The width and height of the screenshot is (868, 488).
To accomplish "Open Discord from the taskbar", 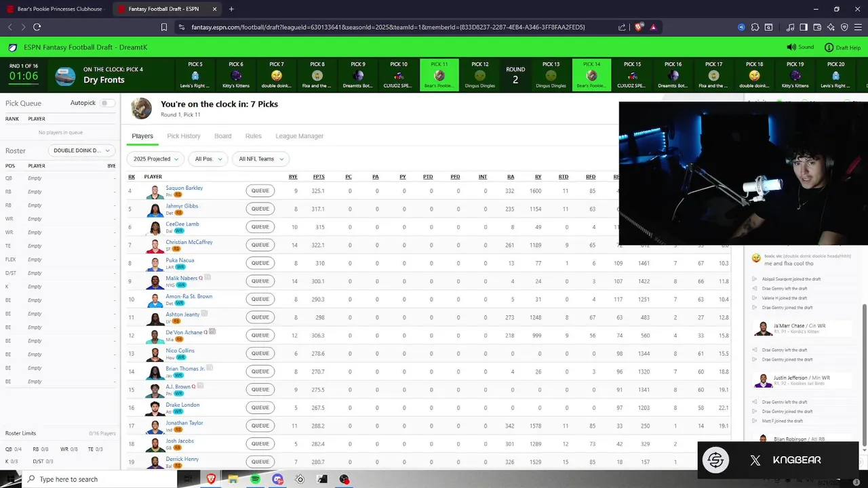I will (x=277, y=479).
